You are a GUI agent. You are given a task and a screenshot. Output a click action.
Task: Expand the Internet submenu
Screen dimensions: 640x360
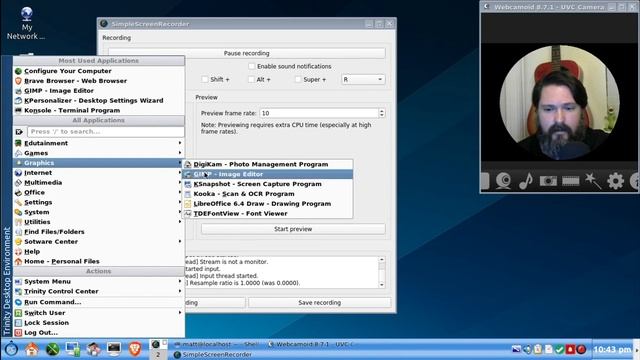(x=99, y=173)
